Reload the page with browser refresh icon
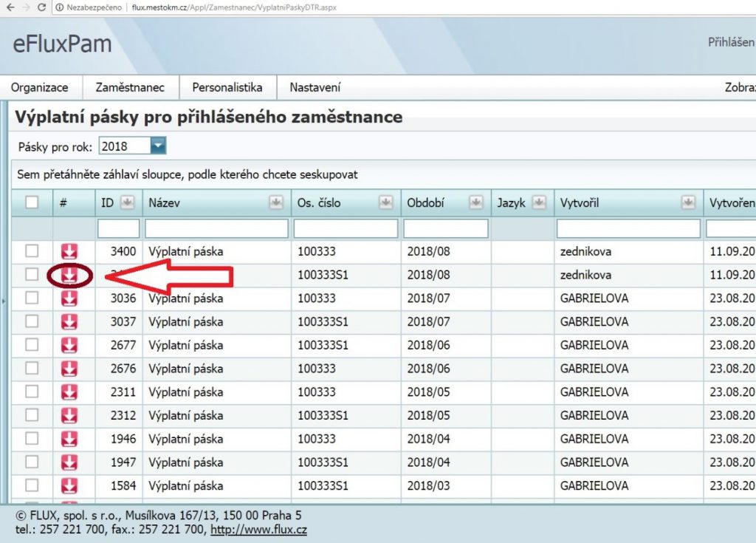The image size is (756, 543). [x=41, y=7]
